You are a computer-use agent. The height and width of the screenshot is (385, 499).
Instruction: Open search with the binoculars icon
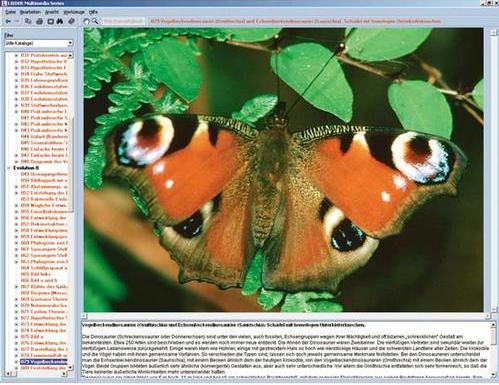(x=60, y=21)
